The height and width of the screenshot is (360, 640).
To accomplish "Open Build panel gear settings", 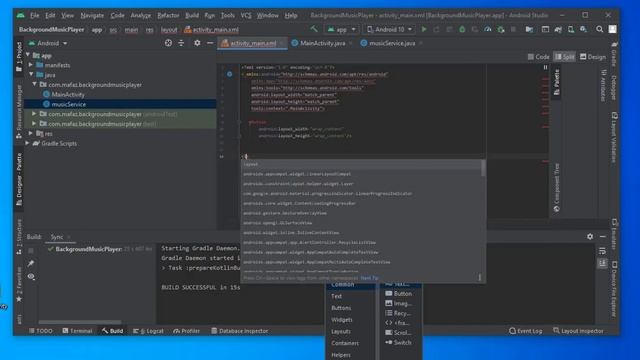I will (x=590, y=236).
